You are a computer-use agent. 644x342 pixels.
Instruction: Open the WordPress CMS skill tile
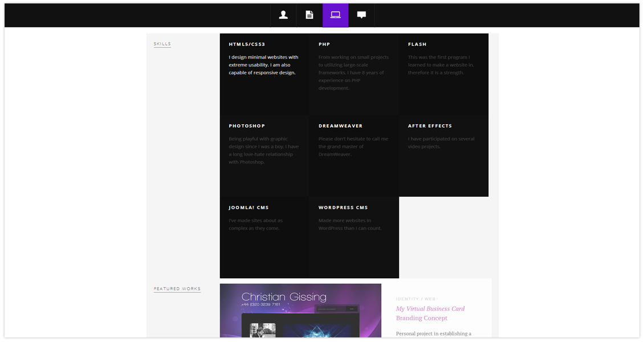point(354,237)
